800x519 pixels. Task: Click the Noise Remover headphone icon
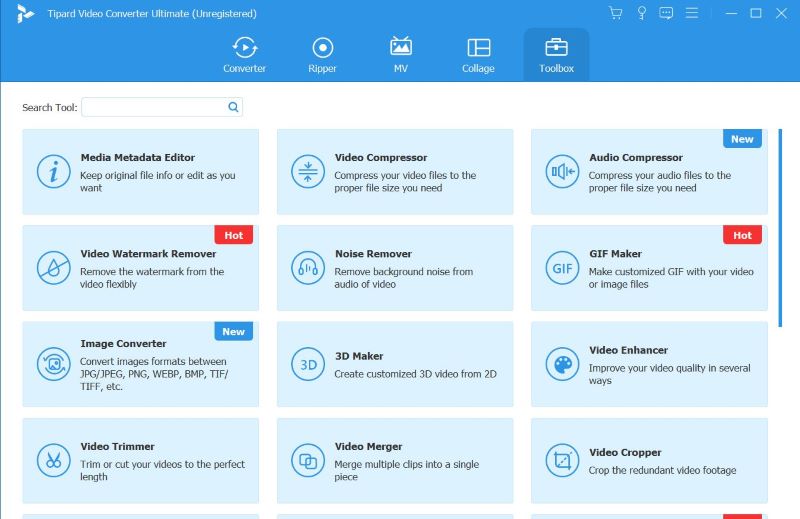pyautogui.click(x=308, y=268)
